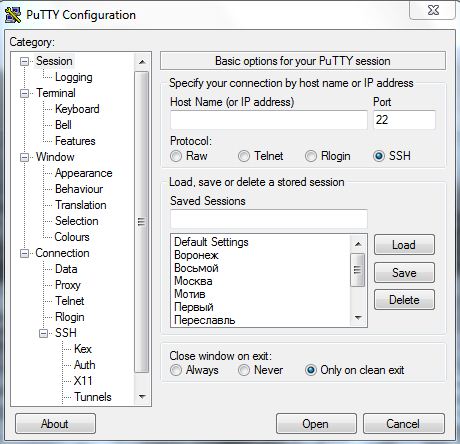Collapse the Session tree node
Viewport: 460px width, 444px height.
[24, 61]
